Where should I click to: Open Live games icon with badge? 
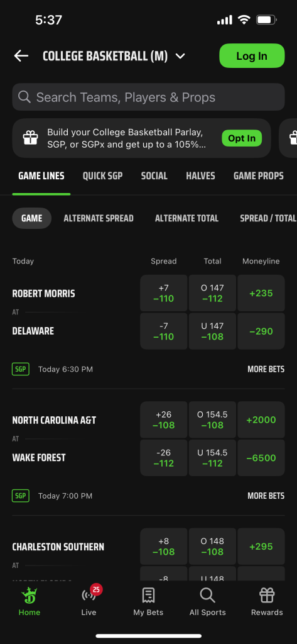89,594
